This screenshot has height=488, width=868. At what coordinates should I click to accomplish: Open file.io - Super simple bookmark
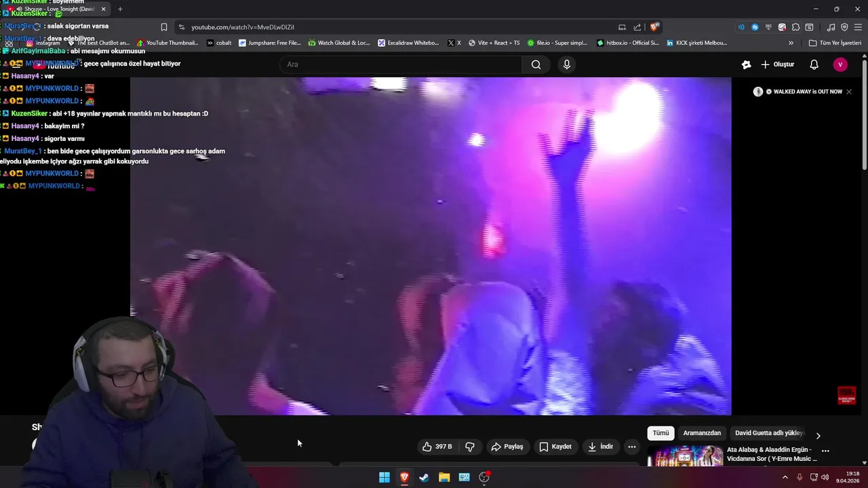coord(557,43)
